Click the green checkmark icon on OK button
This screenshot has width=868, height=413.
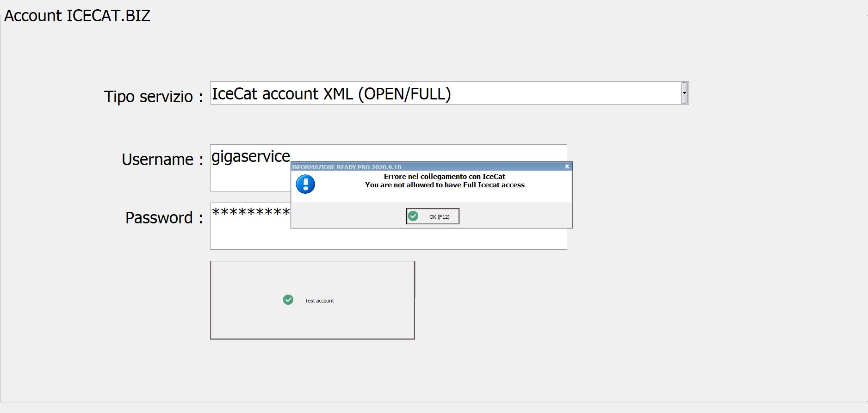(413, 216)
